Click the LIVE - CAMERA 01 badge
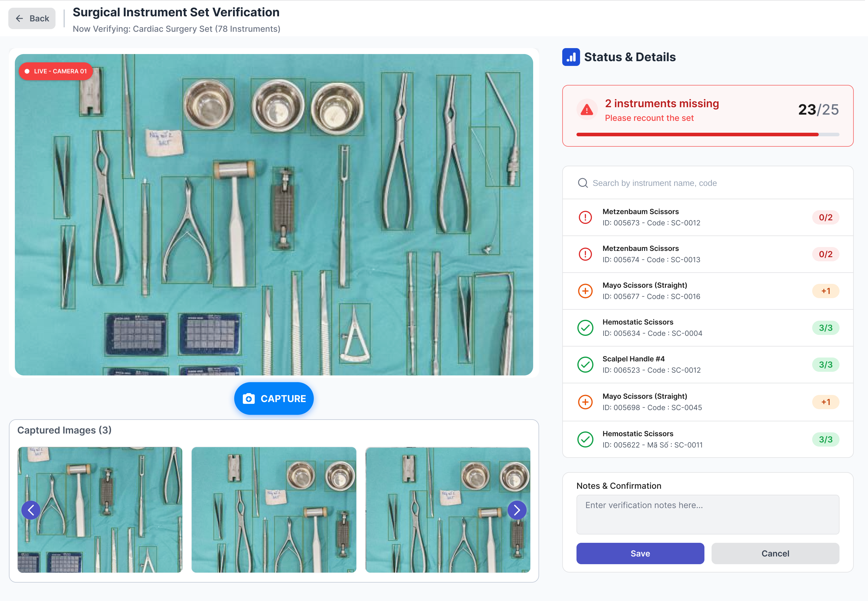This screenshot has width=868, height=601. coord(56,71)
